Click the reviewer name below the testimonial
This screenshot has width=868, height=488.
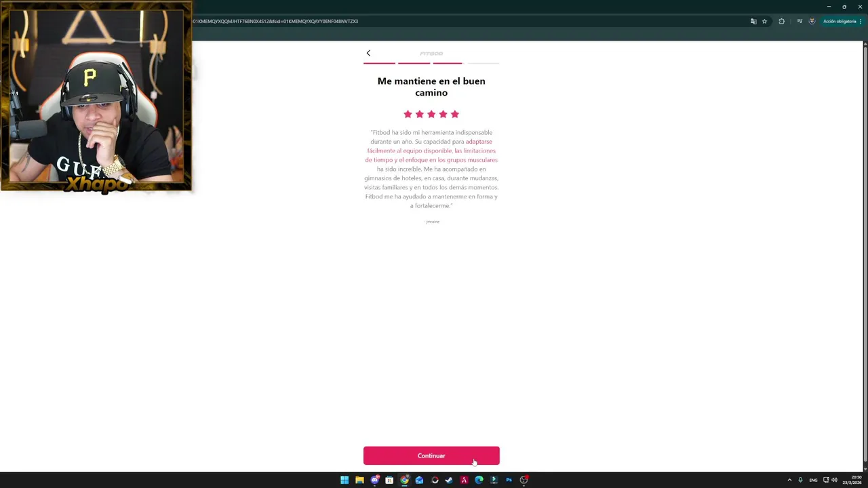[x=433, y=222]
